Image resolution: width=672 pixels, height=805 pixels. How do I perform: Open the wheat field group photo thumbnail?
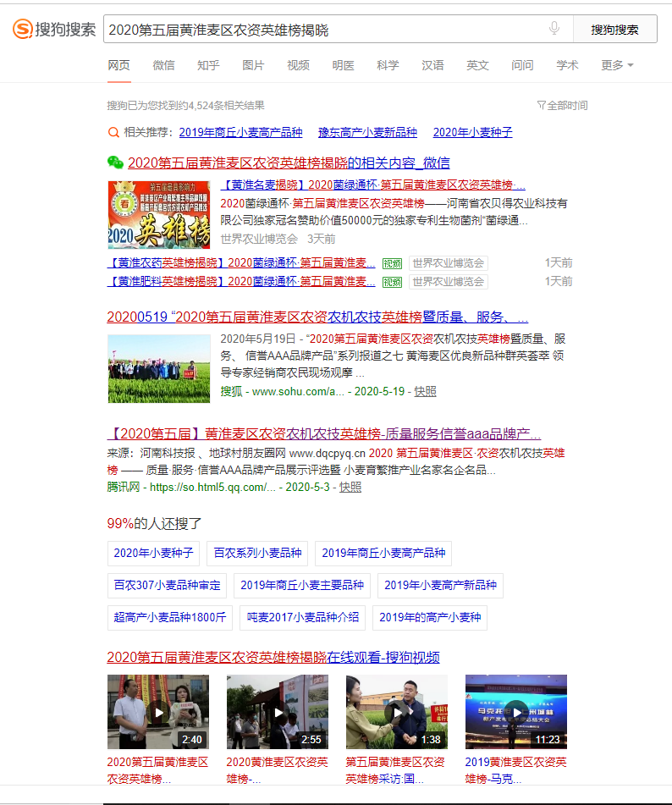(158, 368)
